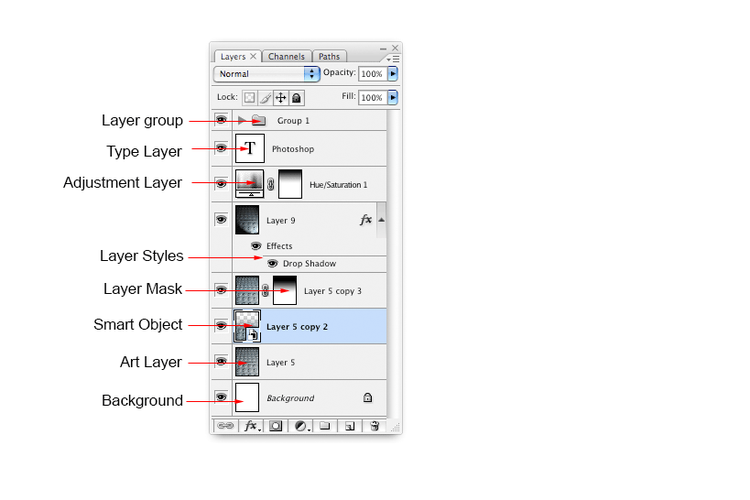Open the Opacity slider arrow
Screen dimensions: 750x500
pos(393,74)
